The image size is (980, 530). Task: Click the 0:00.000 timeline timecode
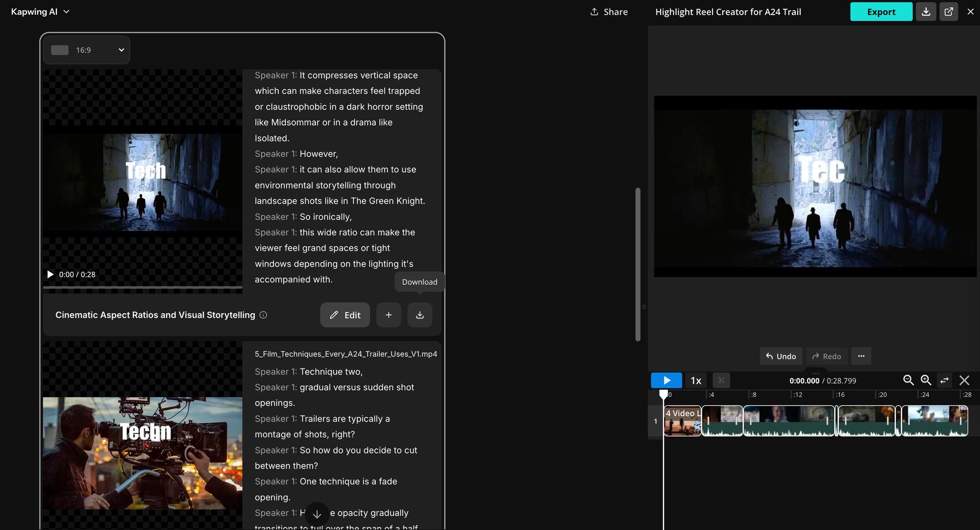click(804, 381)
